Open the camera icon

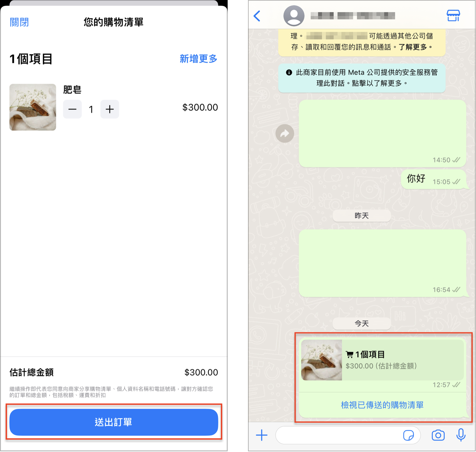coord(438,435)
